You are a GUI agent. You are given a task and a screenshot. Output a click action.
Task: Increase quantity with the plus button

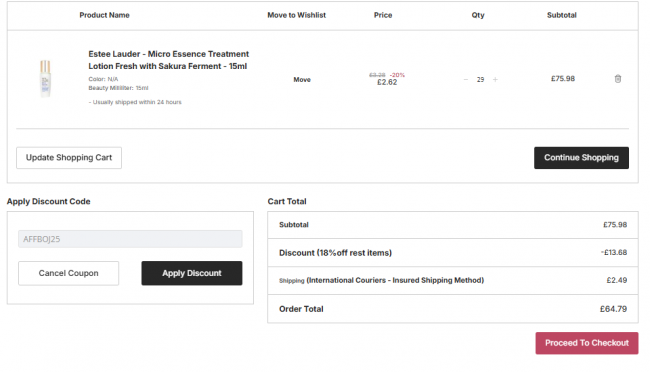(495, 79)
